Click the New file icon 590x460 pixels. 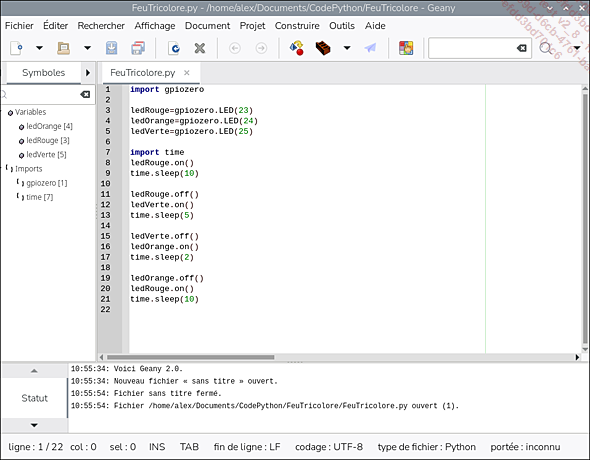16,48
